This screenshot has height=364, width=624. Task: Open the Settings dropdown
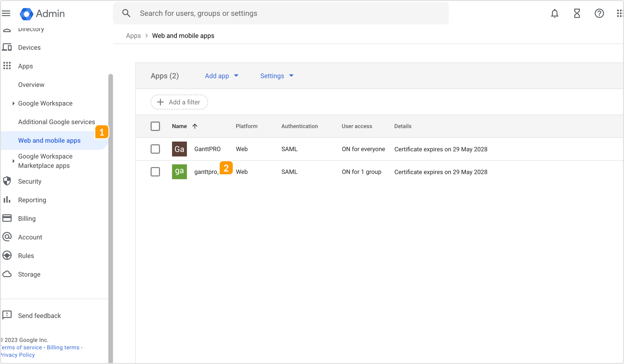[x=277, y=76]
